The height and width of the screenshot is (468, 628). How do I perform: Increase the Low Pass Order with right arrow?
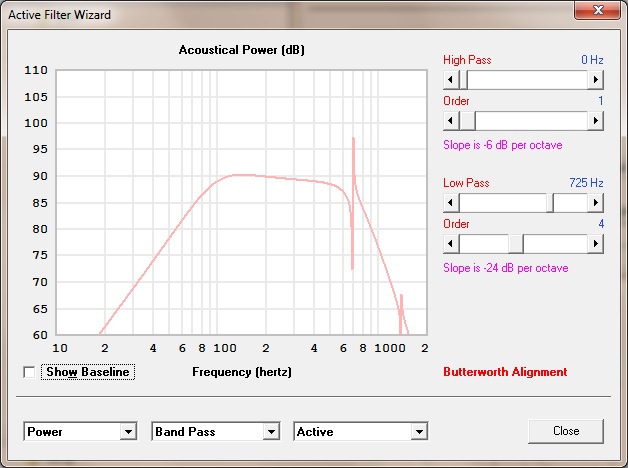click(596, 243)
